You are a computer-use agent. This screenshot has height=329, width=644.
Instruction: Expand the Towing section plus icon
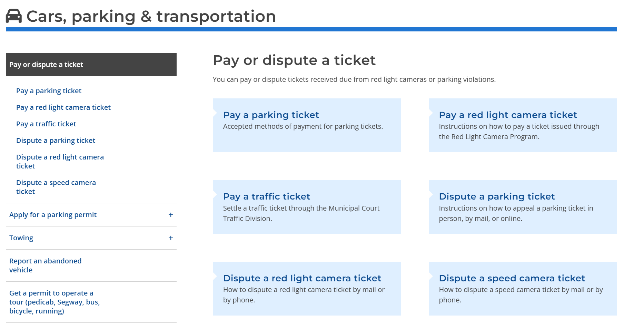[x=170, y=238]
